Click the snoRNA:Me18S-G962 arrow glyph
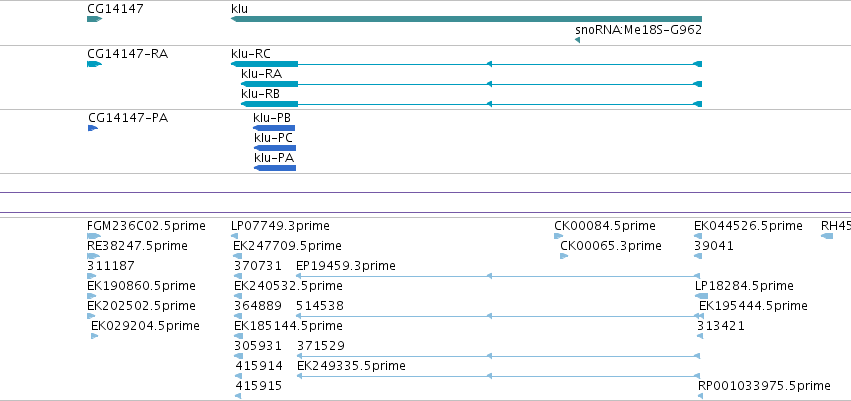The height and width of the screenshot is (401, 851). tap(577, 40)
